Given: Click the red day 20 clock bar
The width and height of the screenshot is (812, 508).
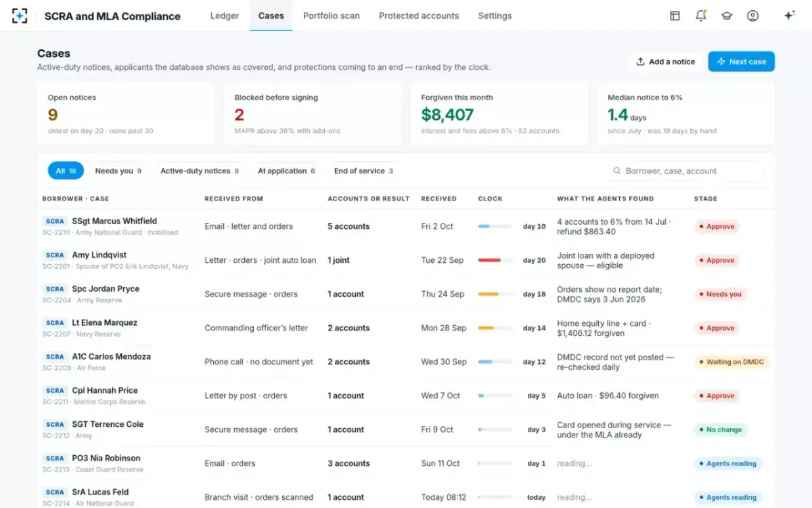Looking at the screenshot, I should pos(495,260).
